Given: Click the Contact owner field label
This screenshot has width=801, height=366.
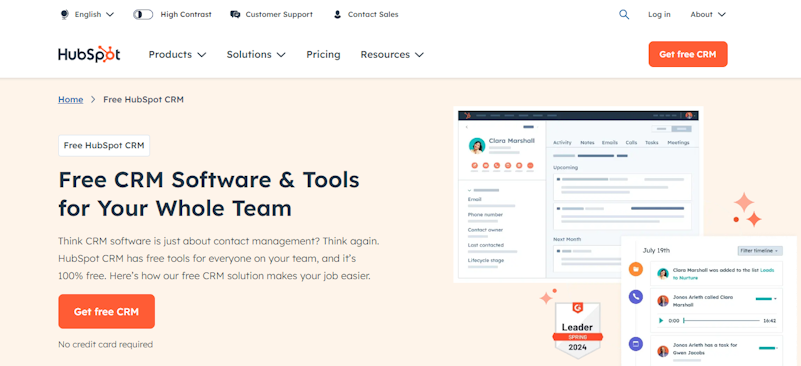Looking at the screenshot, I should pos(485,230).
